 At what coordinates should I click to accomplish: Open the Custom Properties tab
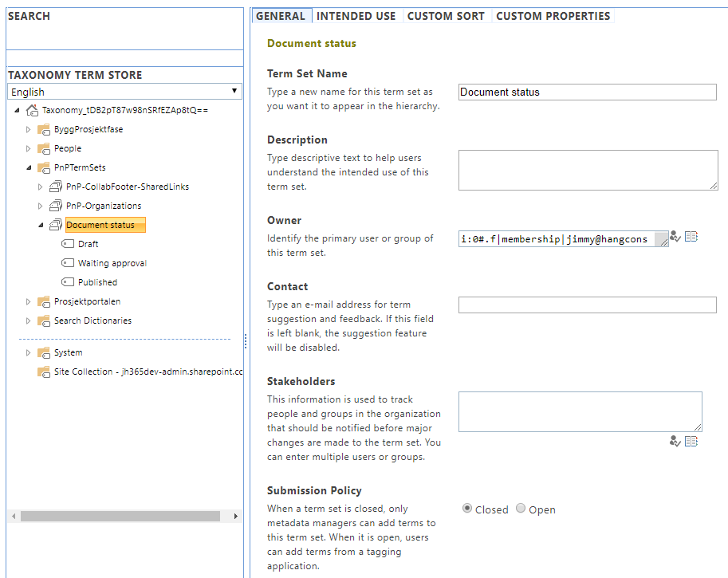[553, 16]
